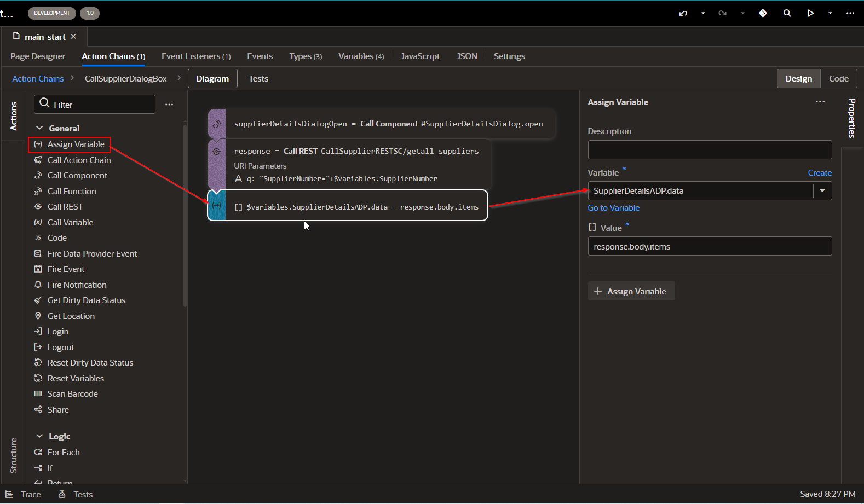
Task: Open the Redo history dropdown arrow
Action: [x=742, y=13]
